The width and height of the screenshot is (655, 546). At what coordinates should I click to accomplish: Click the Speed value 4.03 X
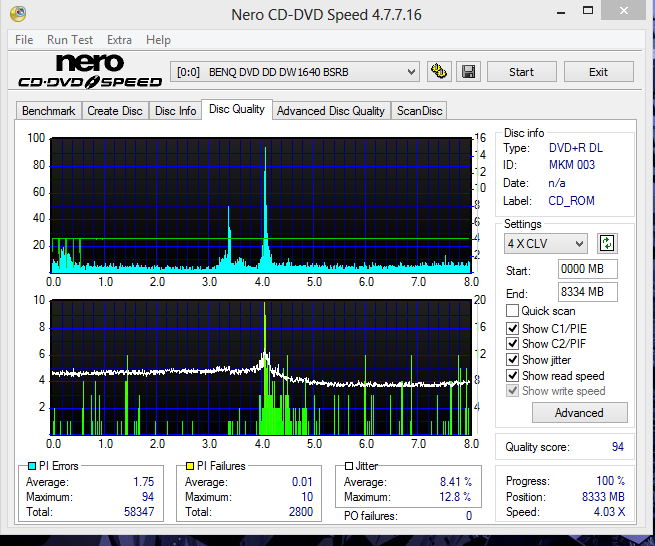click(609, 512)
